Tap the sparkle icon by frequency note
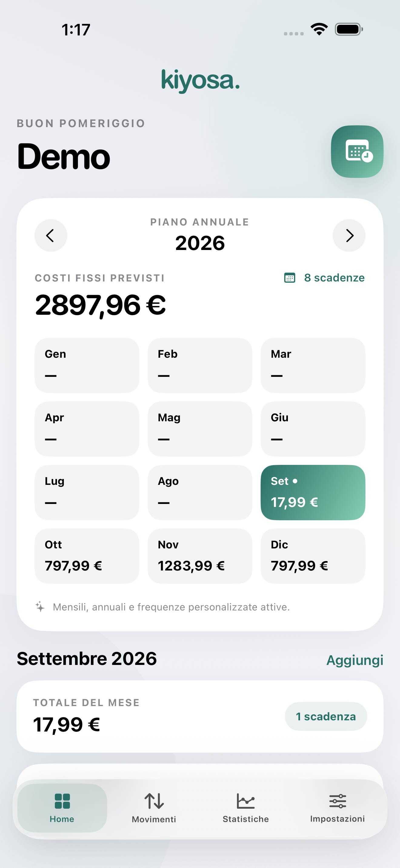Screen dimensions: 400x868 [x=40, y=607]
